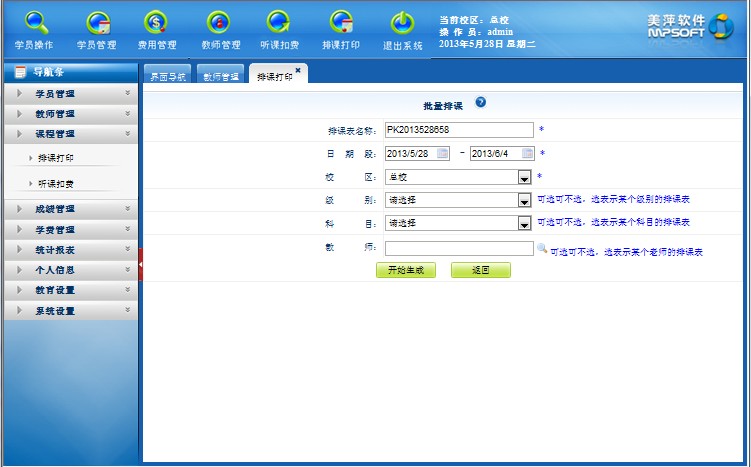Click the 费用管理 toolbar icon
This screenshot has height=467, width=751.
[158, 28]
